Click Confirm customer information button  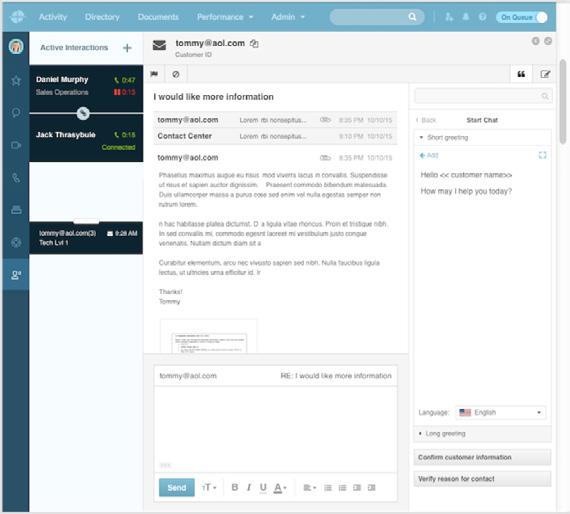point(482,457)
